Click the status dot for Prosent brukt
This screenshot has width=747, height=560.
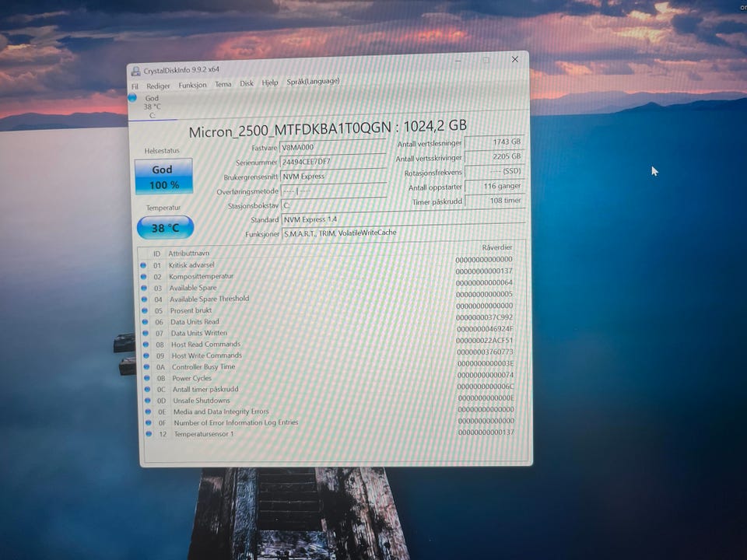point(145,310)
